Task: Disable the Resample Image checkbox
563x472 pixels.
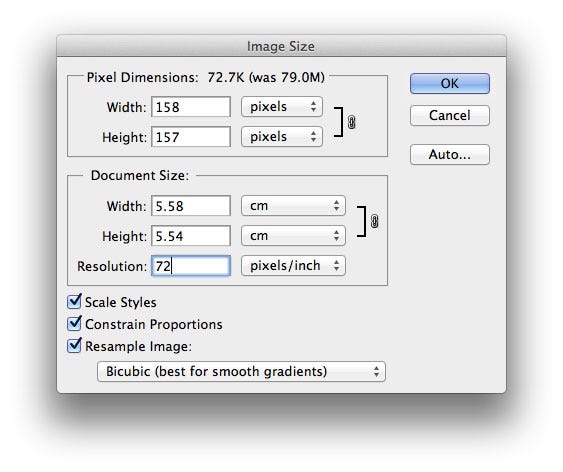Action: point(75,345)
